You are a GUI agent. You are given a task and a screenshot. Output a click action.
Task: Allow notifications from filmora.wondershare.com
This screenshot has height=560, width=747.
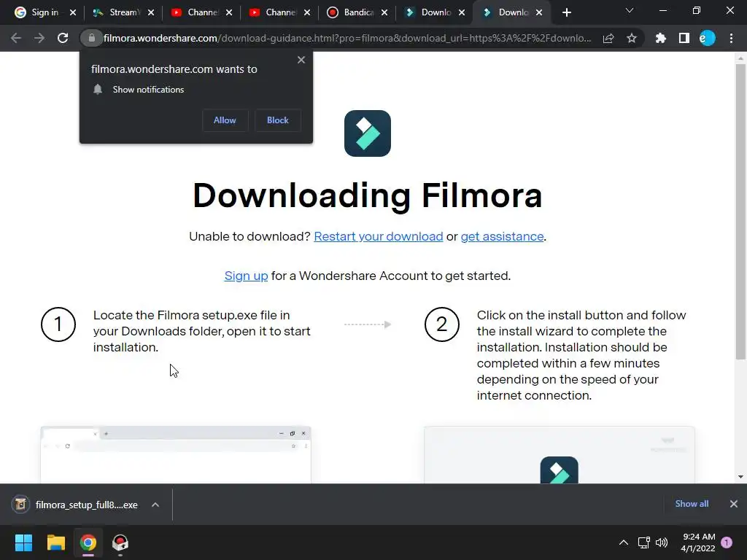(225, 120)
